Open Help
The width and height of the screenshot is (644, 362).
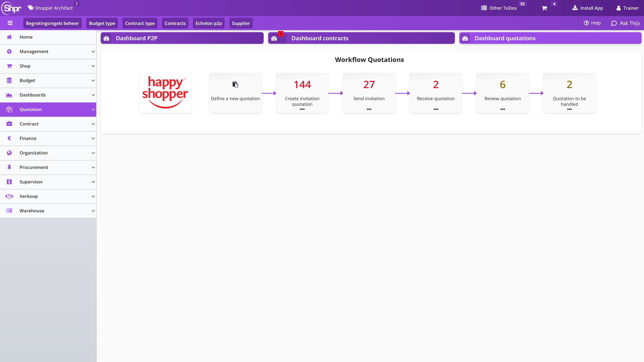[592, 23]
